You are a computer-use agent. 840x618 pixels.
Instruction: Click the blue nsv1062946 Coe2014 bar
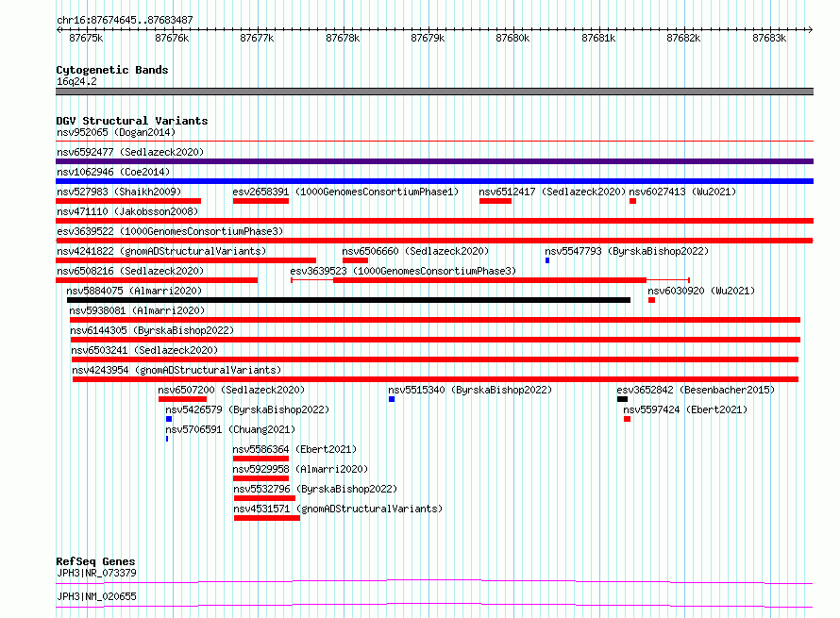click(434, 181)
